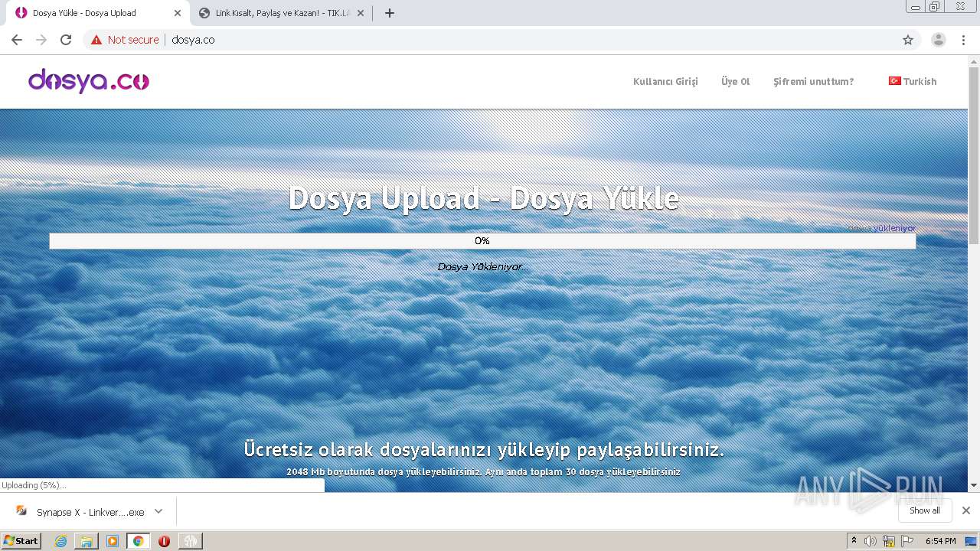Close the Dosya Yükle tab

(178, 13)
